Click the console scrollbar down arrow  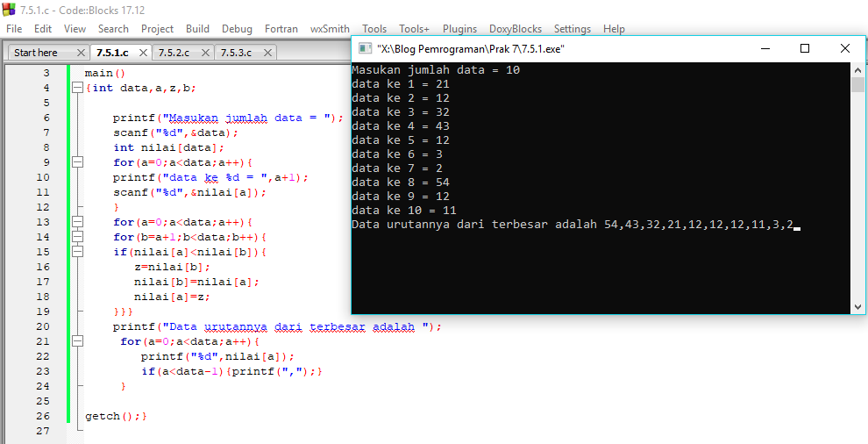click(x=857, y=306)
